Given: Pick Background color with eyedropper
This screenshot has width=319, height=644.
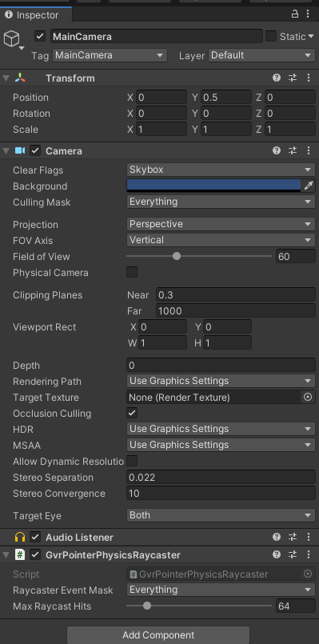Looking at the screenshot, I should (309, 186).
